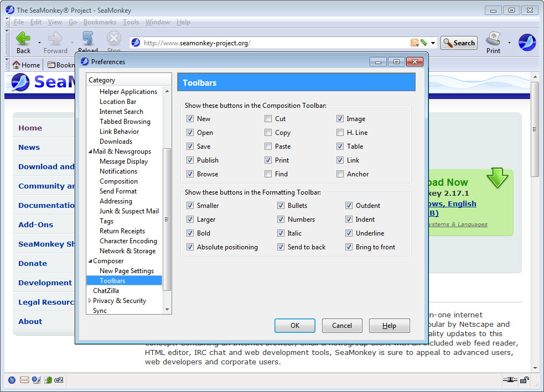Open the View menu
This screenshot has width=544, height=392.
click(55, 22)
